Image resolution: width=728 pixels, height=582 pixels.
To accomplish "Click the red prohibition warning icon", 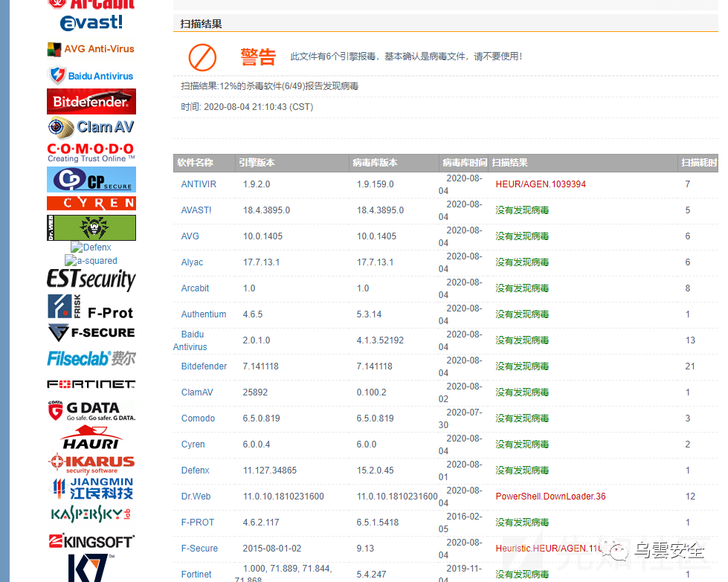I will pyautogui.click(x=202, y=57).
